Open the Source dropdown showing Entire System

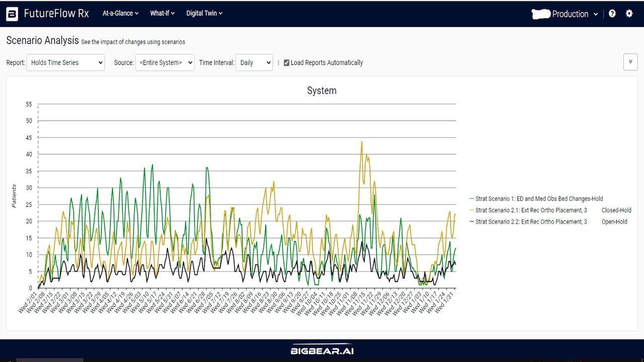(x=165, y=63)
